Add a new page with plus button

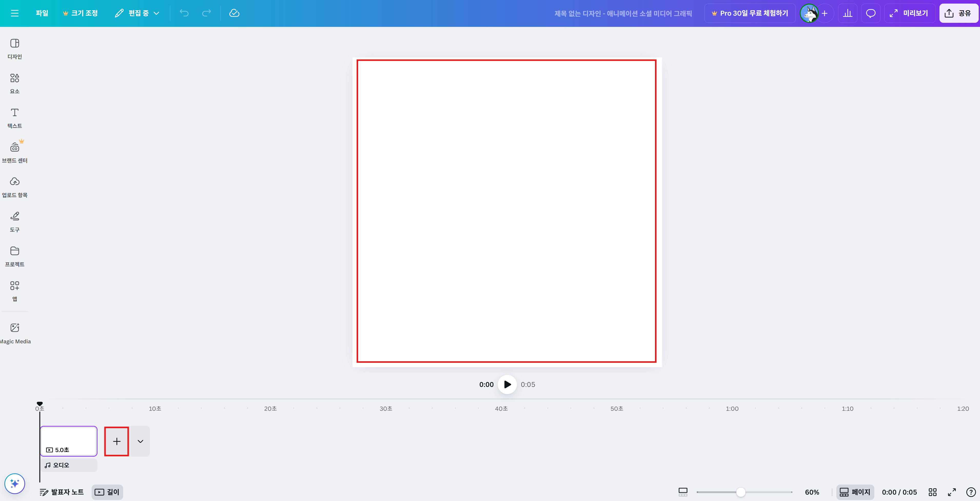pyautogui.click(x=117, y=441)
